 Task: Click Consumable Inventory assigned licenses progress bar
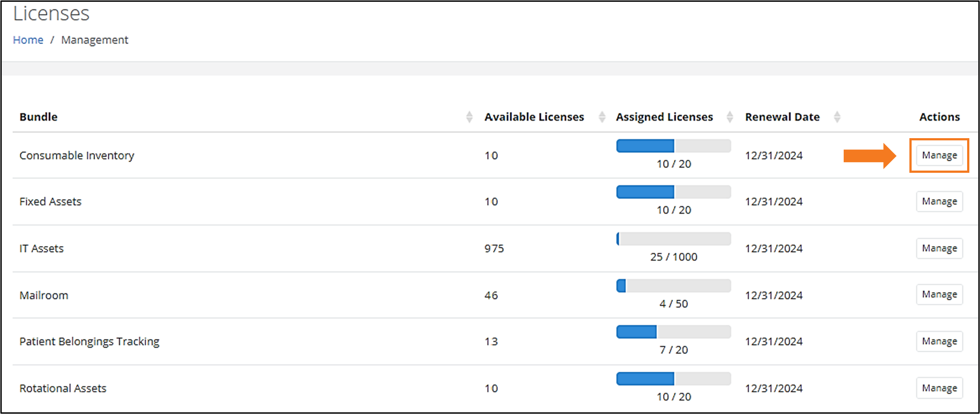tap(674, 146)
